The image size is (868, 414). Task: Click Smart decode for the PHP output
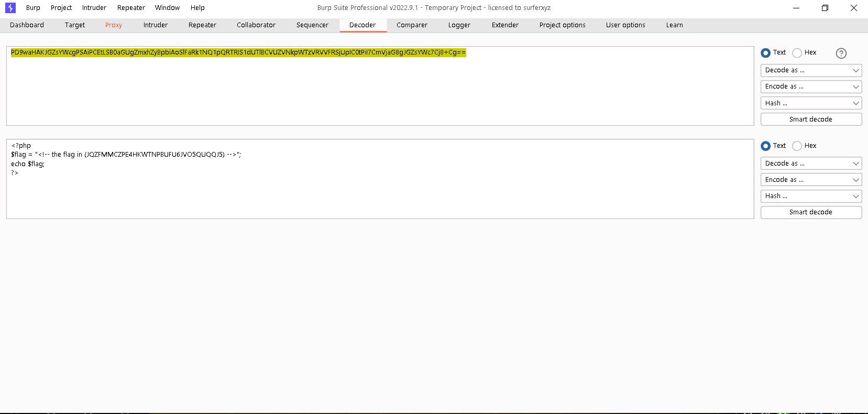tap(811, 212)
